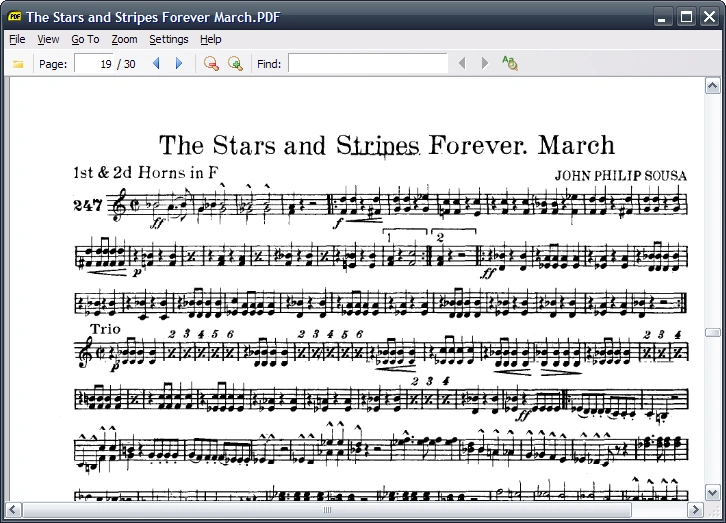The width and height of the screenshot is (726, 523).
Task: Click the '1st & 2d Horns in F' text
Action: pos(145,173)
